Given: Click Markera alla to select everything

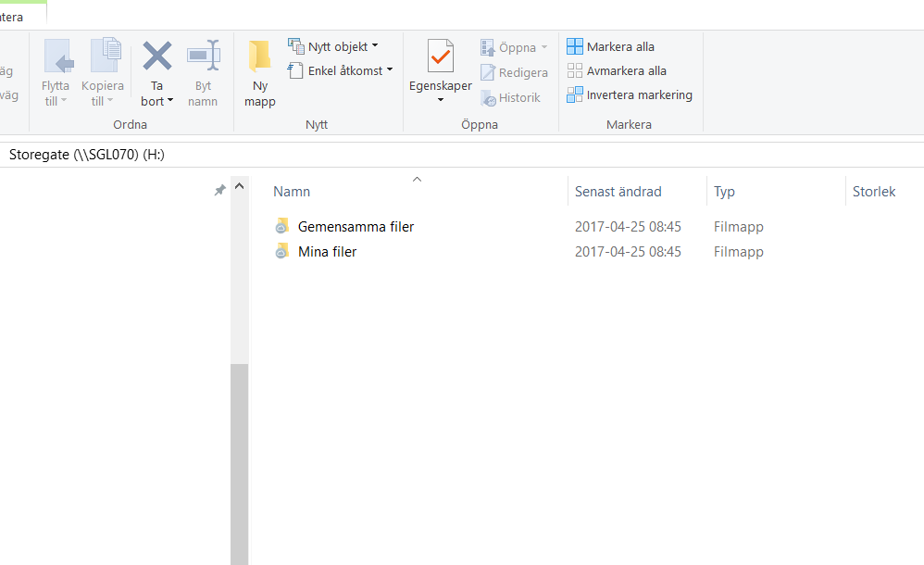Looking at the screenshot, I should [619, 46].
